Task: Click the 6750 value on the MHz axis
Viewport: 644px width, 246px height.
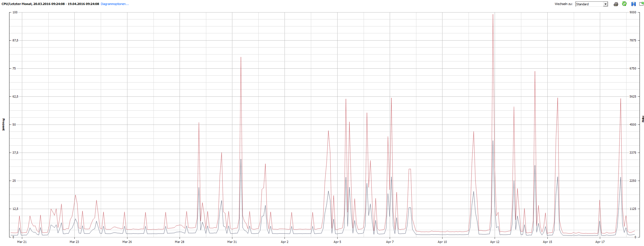Action: [x=633, y=68]
